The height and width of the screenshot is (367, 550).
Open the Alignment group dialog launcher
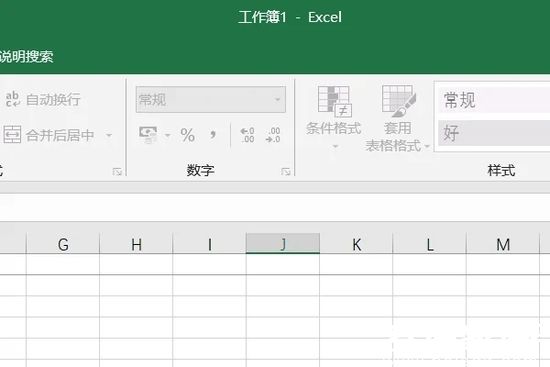(x=117, y=172)
